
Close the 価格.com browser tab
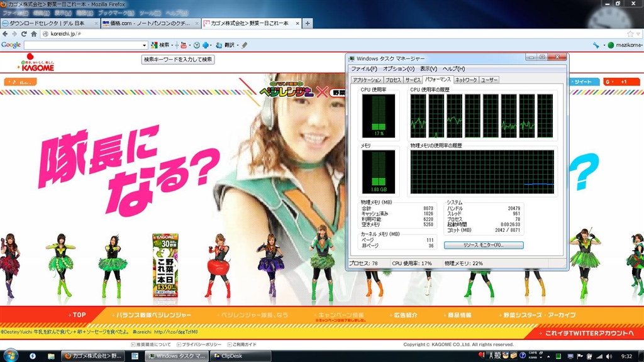point(196,23)
